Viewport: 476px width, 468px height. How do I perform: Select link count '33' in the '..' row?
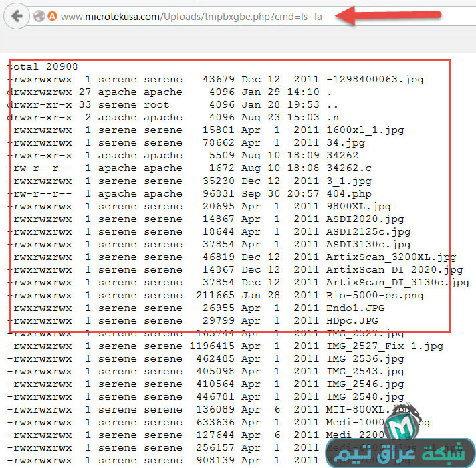click(85, 104)
